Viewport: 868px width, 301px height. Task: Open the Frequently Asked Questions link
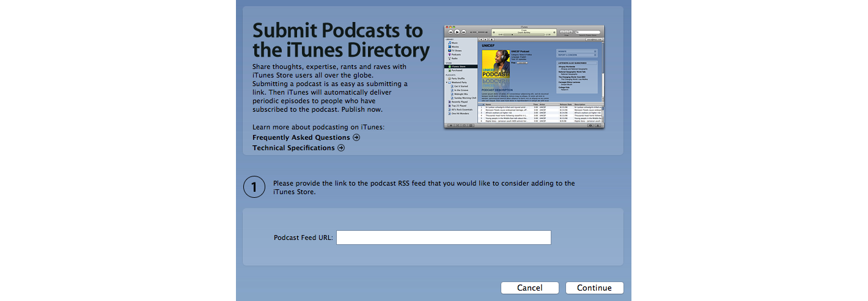point(301,137)
